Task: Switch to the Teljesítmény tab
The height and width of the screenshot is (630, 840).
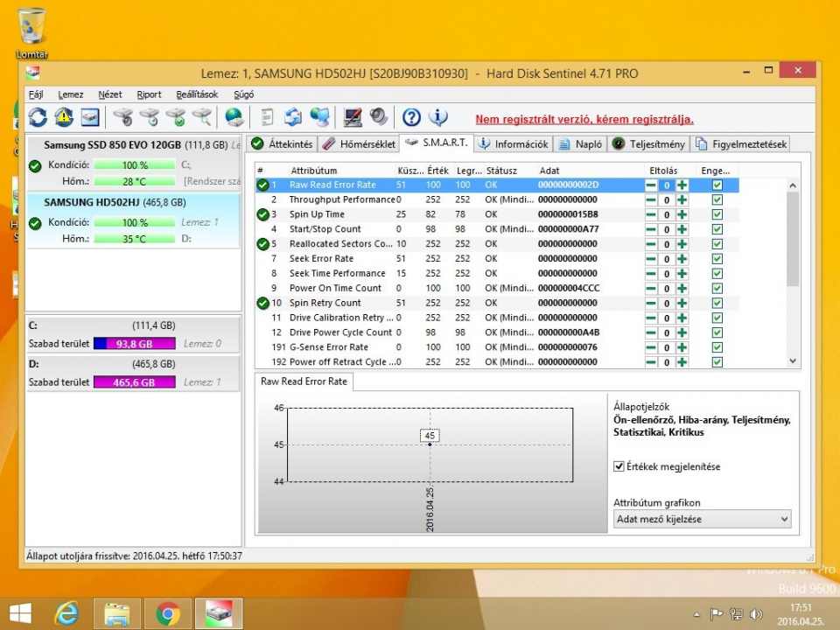Action: [x=648, y=144]
